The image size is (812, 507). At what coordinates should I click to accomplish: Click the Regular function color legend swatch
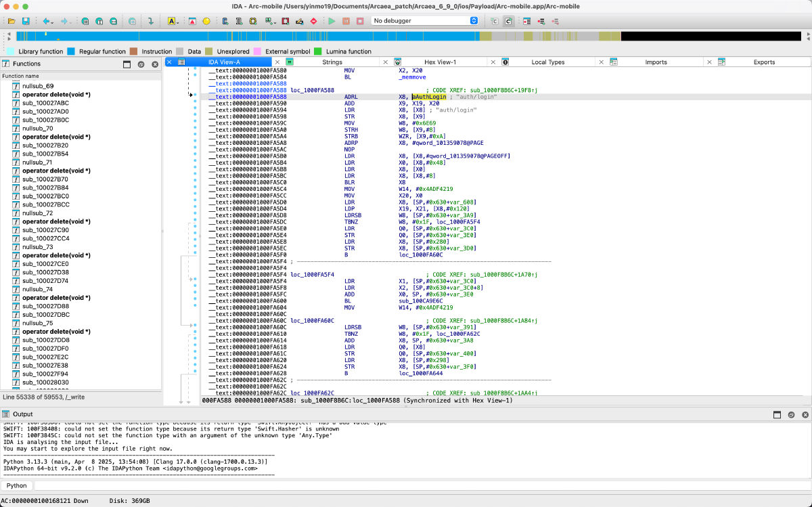coord(71,51)
